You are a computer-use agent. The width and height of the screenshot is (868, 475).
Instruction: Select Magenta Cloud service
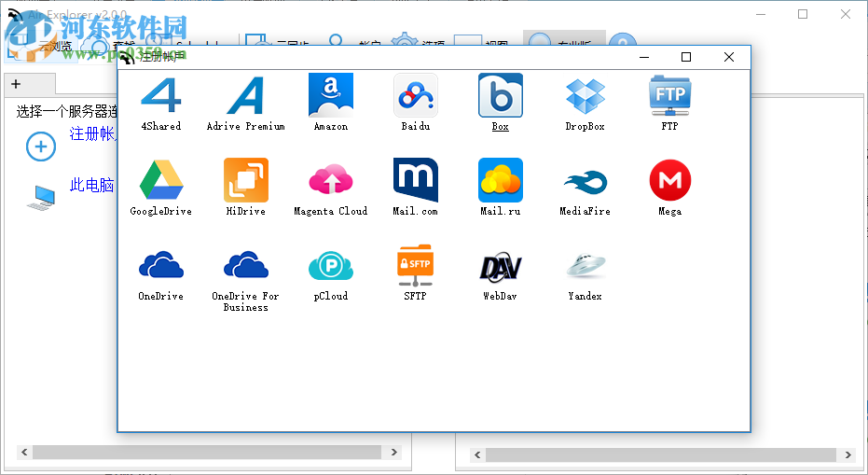click(330, 179)
